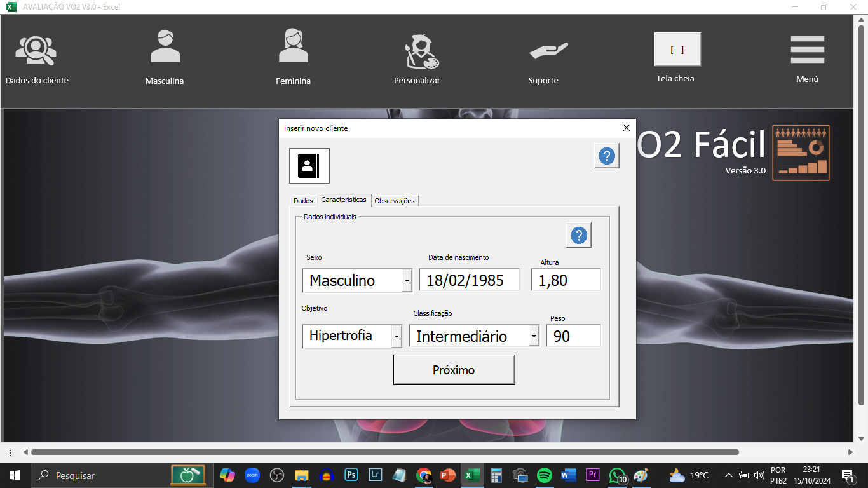Open the hamburger Menú icon

pos(807,50)
